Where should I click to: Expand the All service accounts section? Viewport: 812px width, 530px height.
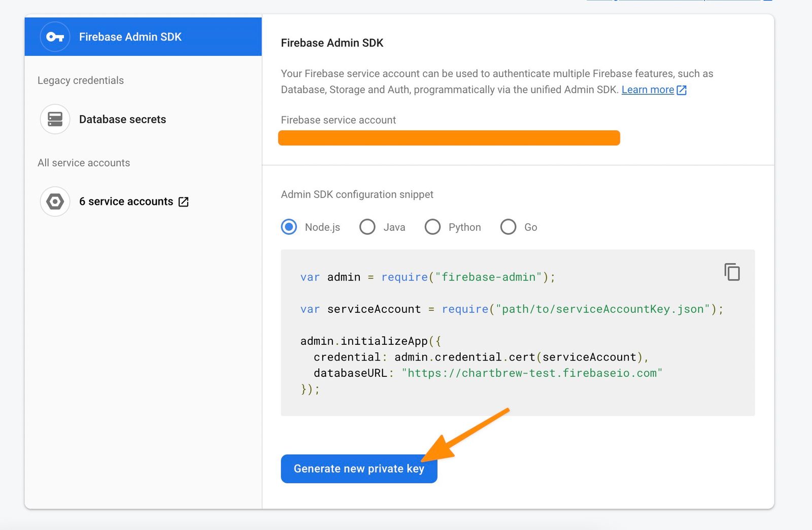tap(84, 163)
